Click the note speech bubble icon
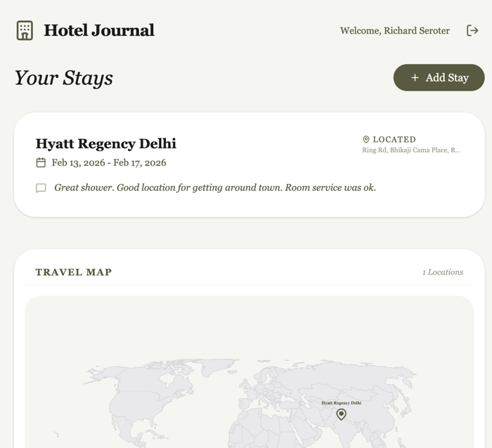The width and height of the screenshot is (492, 448). pos(41,188)
